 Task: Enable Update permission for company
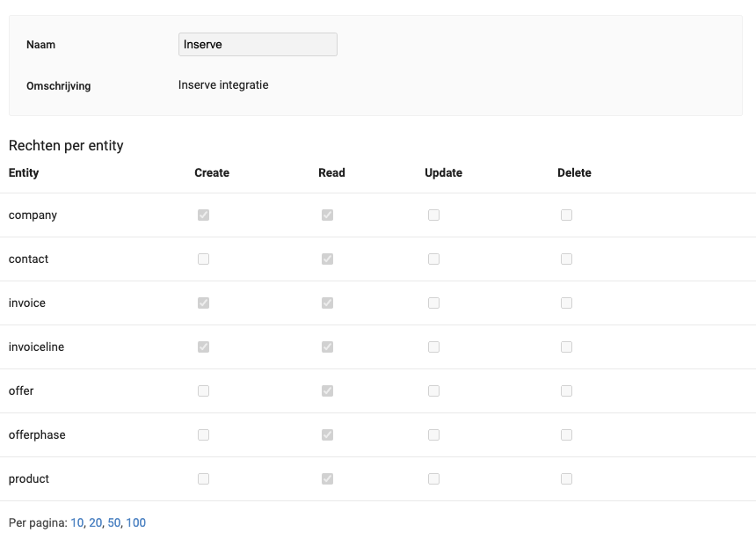[434, 215]
